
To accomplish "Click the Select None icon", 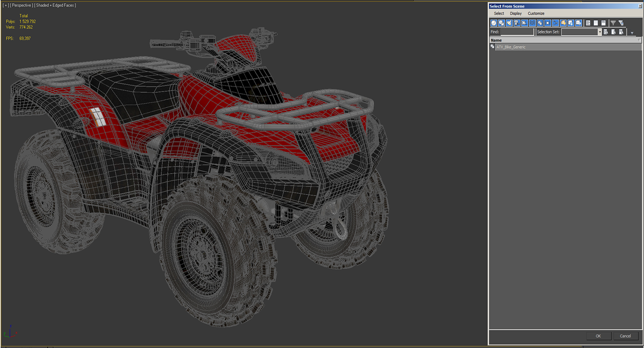I will point(596,23).
